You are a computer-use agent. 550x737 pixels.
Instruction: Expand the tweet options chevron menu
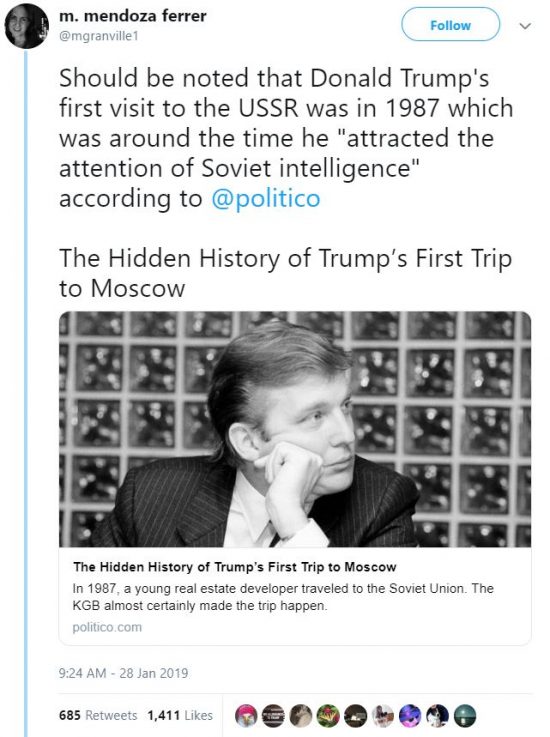(x=525, y=26)
